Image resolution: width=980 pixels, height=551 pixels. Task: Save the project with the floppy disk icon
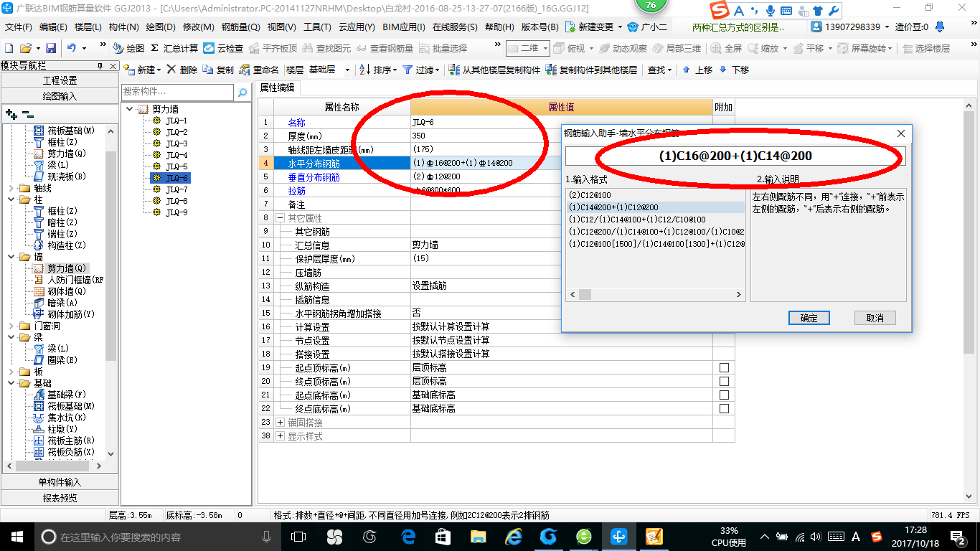tap(51, 48)
